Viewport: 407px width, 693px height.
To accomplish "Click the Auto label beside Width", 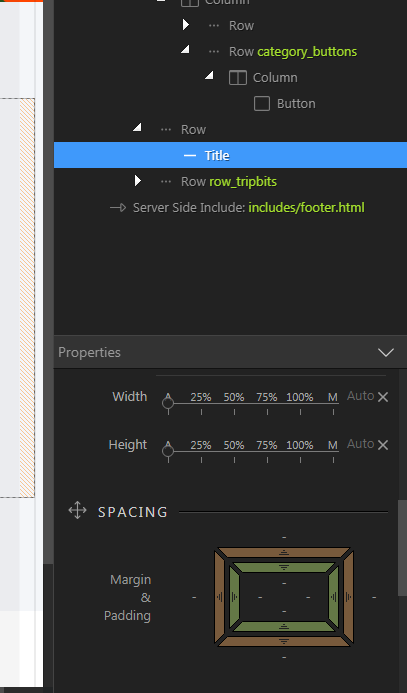I will [x=361, y=396].
